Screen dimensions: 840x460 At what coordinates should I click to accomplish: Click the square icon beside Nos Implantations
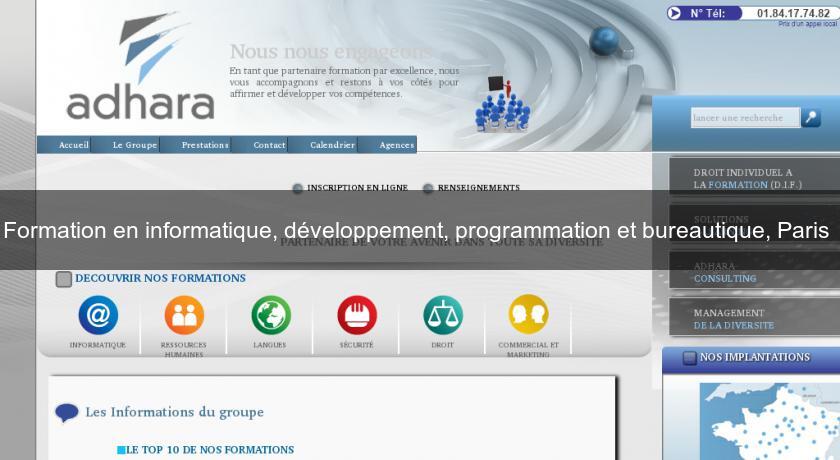pyautogui.click(x=689, y=358)
